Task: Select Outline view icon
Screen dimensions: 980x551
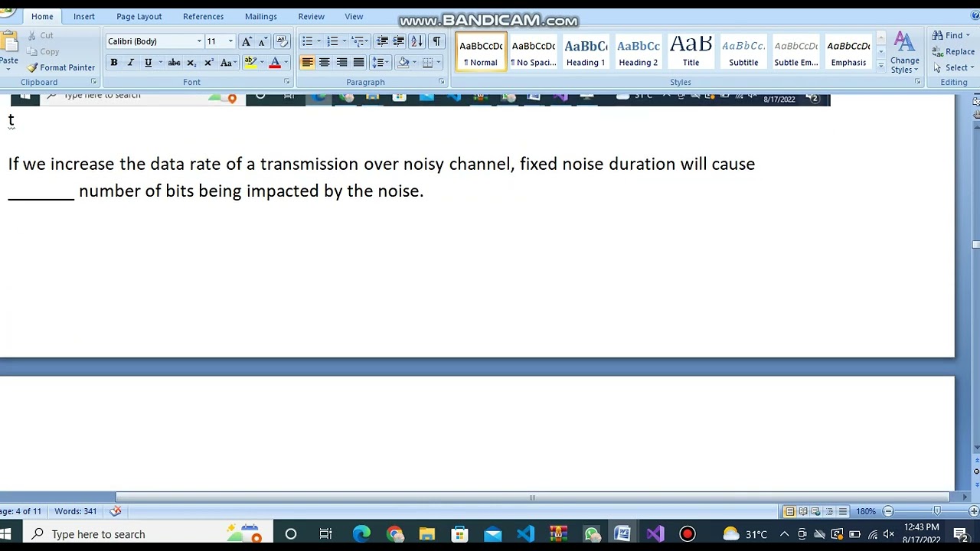Action: pos(829,511)
